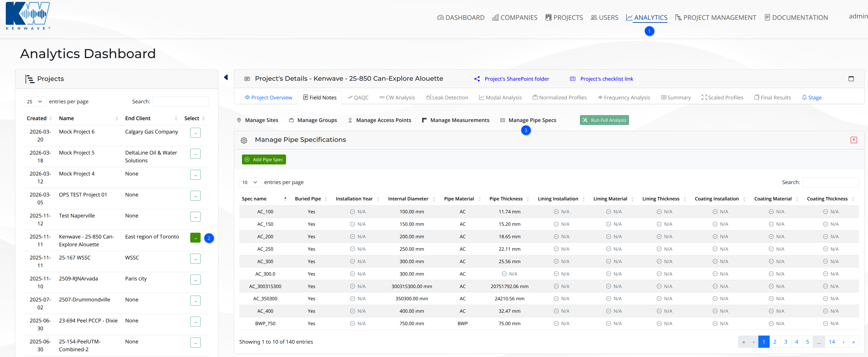The width and height of the screenshot is (868, 357).
Task: Jump to last pipe specs page
Action: [853, 342]
